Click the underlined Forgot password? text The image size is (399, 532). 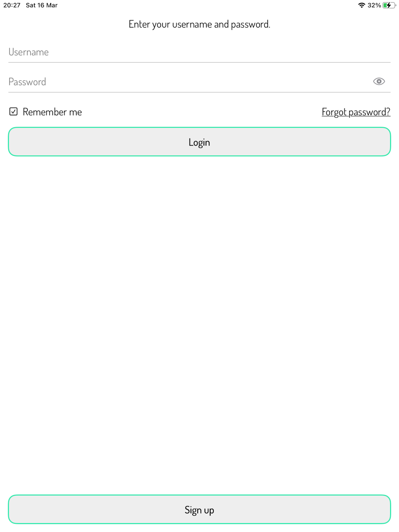[x=356, y=112]
